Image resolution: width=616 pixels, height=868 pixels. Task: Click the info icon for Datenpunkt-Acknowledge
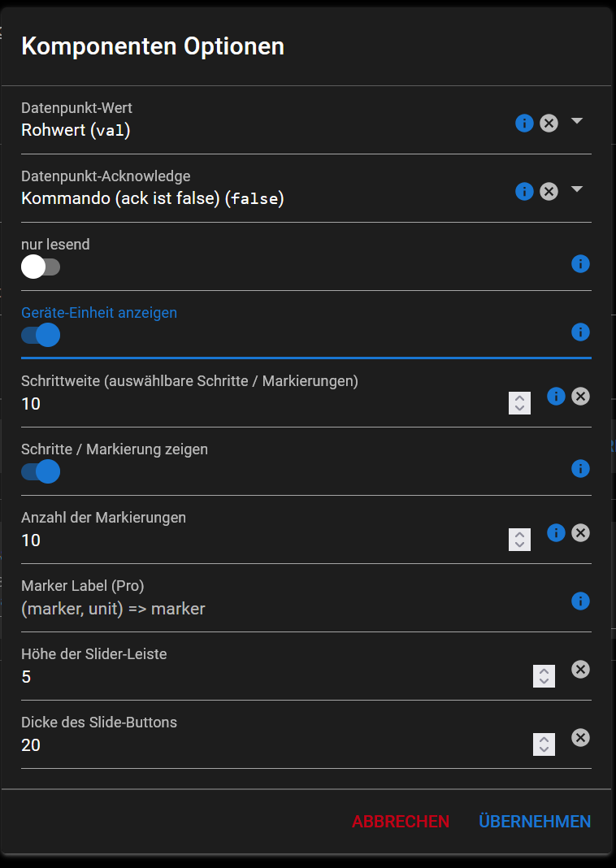pyautogui.click(x=524, y=191)
